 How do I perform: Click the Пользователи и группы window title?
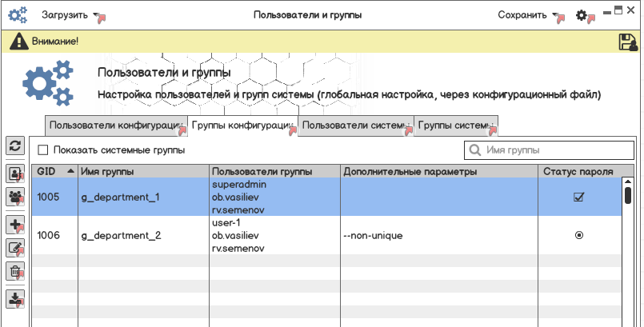click(308, 15)
